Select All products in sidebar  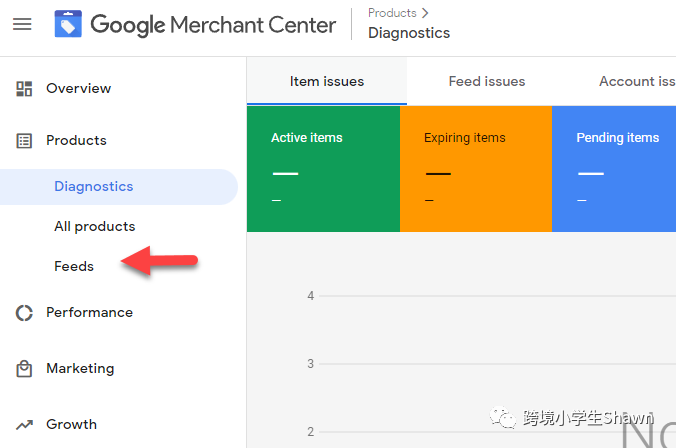click(x=94, y=226)
